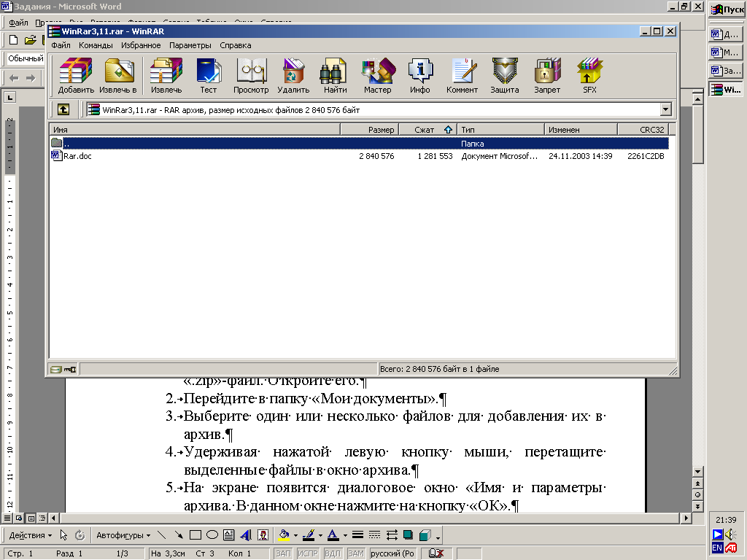The height and width of the screenshot is (560, 747).
Task: Launch the Мастер (Wizard) tool
Action: point(378,76)
